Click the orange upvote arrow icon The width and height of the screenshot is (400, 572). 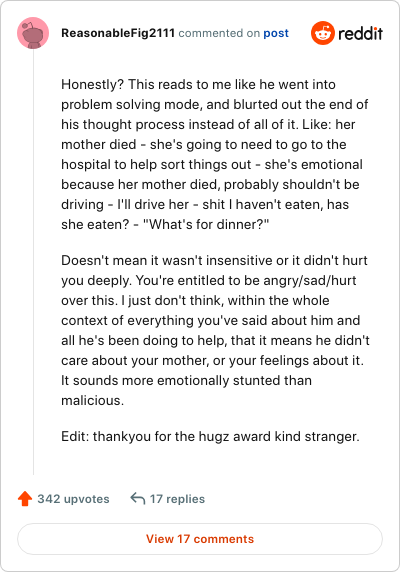tap(25, 499)
